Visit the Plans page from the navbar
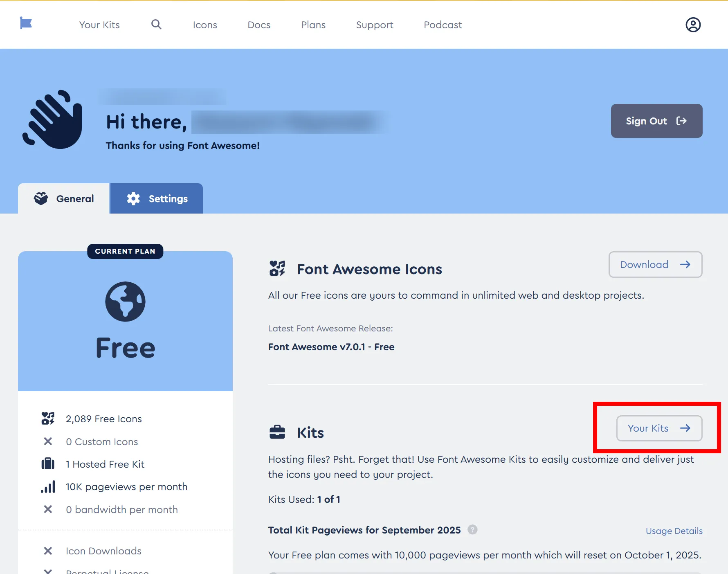 (313, 25)
